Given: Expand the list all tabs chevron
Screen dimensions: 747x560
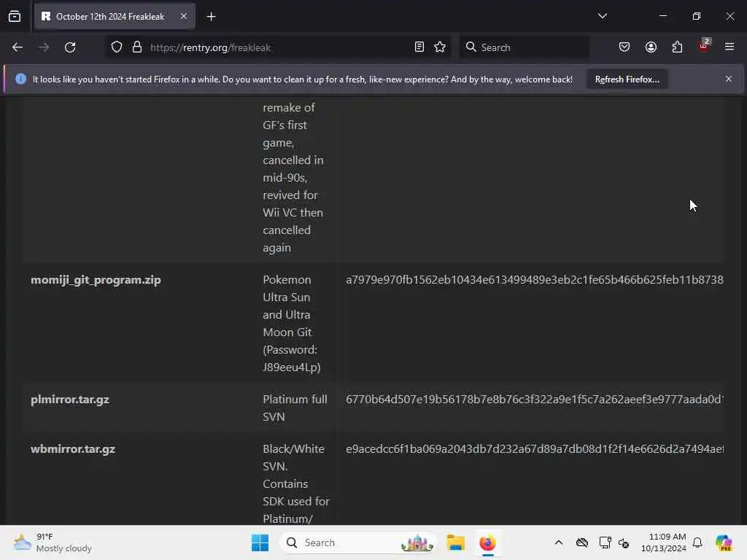Looking at the screenshot, I should [x=602, y=16].
